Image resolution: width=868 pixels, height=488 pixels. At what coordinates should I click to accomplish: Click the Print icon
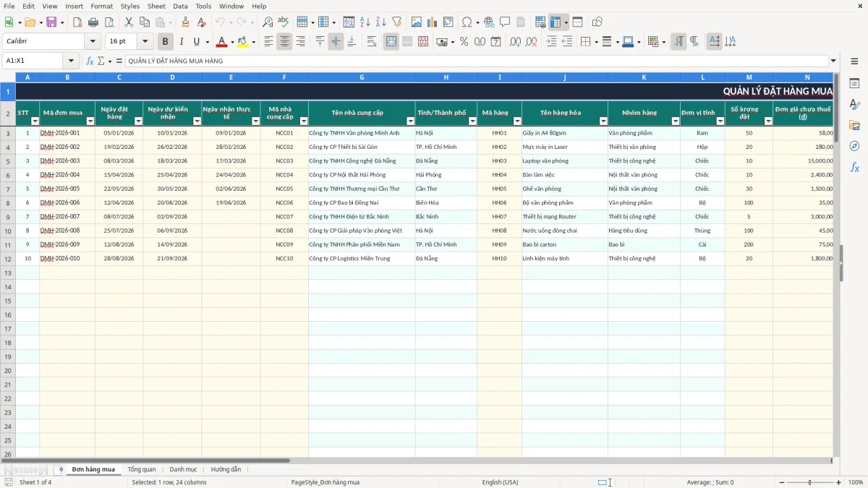click(93, 22)
